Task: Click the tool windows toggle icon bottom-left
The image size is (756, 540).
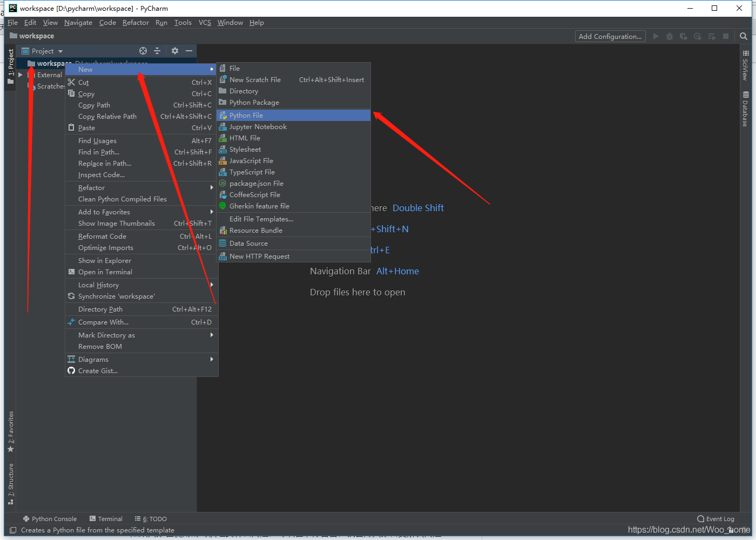Action: point(13,530)
